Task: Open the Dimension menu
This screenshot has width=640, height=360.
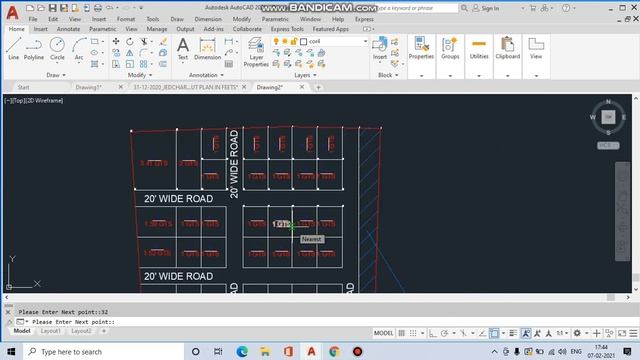Action: tap(208, 19)
